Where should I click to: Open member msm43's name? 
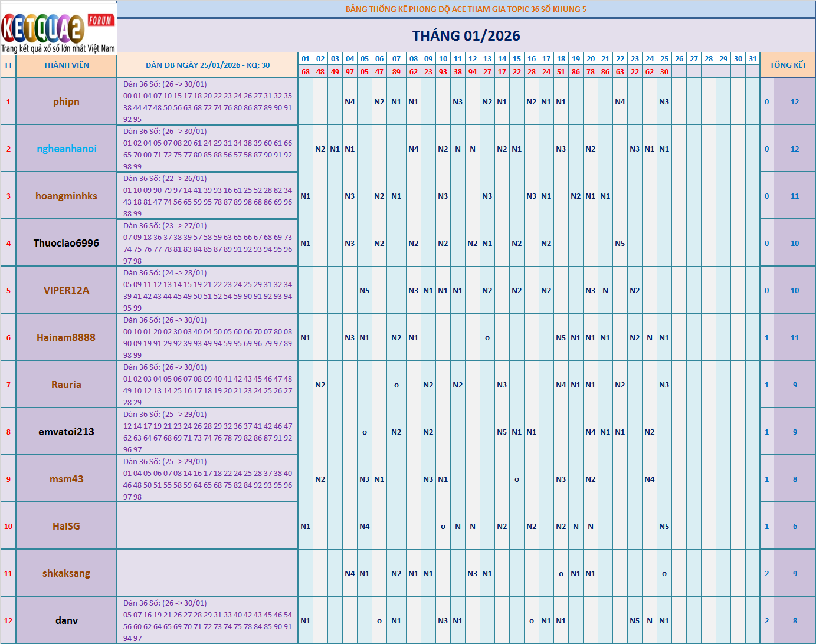coord(66,479)
